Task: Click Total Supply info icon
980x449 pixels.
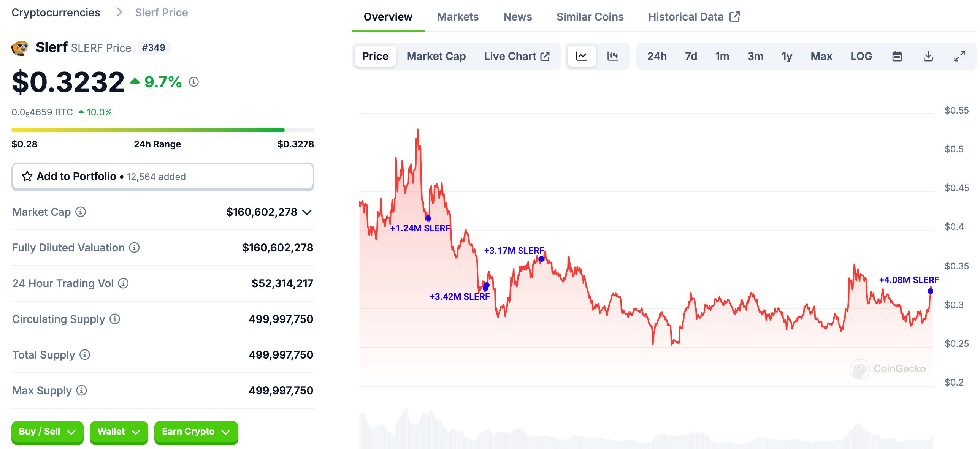Action: coord(85,355)
